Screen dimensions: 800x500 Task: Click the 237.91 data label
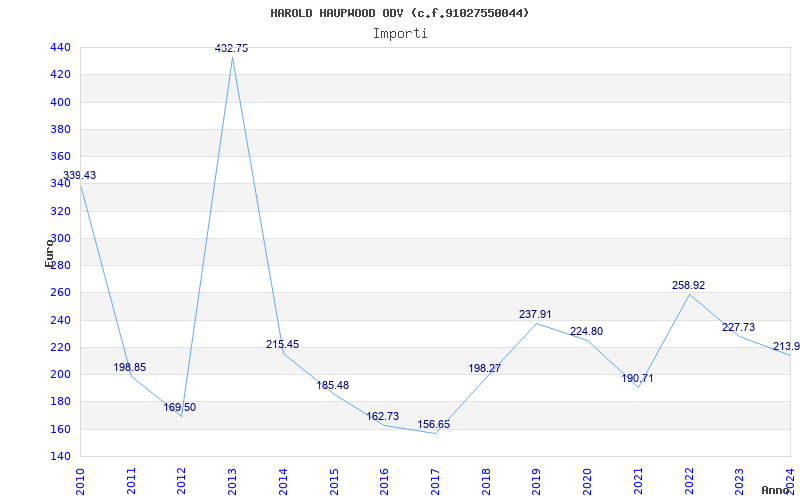pos(535,315)
